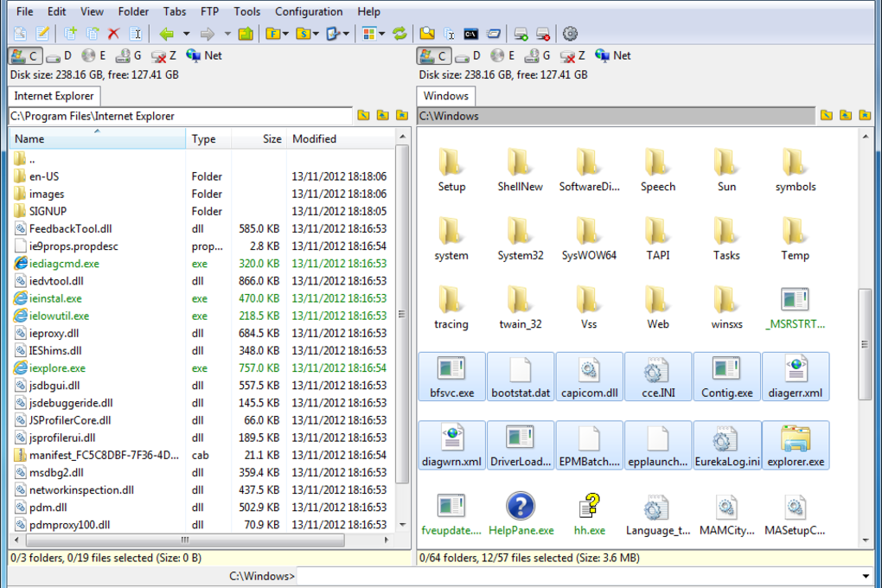Click the root folder icon beside right path field

click(x=827, y=115)
